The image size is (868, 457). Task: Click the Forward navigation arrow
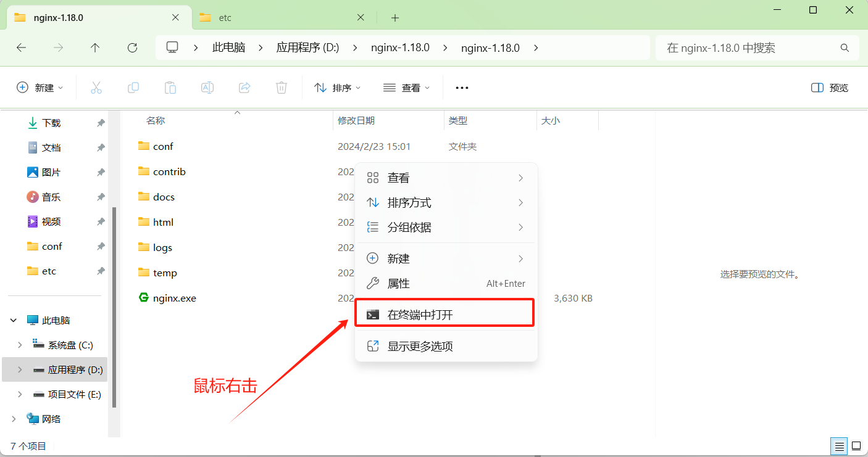[59, 47]
